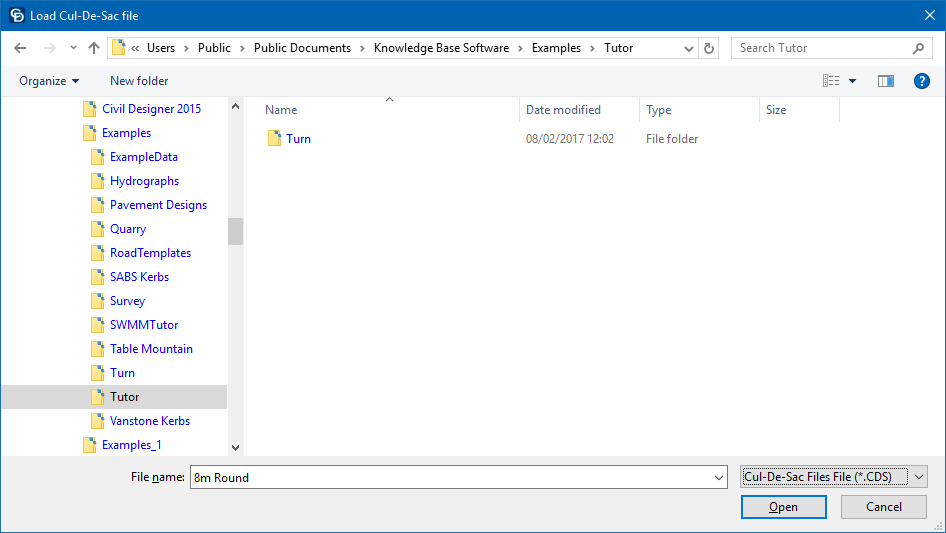Expand the address bar history dropdown
The image size is (946, 533).
[x=689, y=48]
